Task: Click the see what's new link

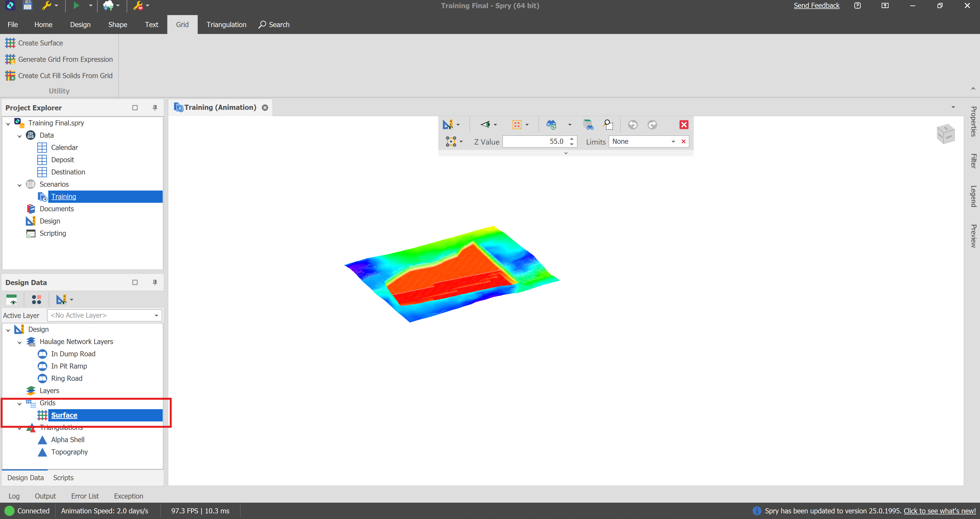Action: point(939,511)
